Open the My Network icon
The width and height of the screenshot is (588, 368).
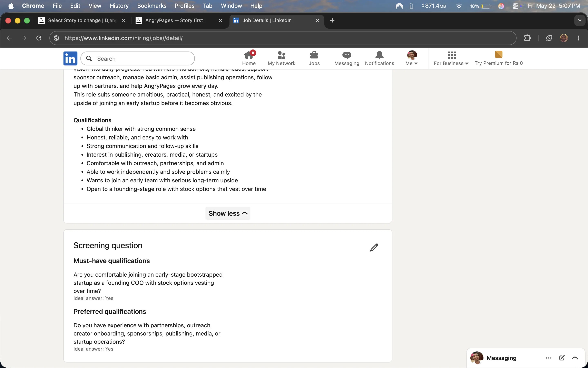pyautogui.click(x=281, y=58)
